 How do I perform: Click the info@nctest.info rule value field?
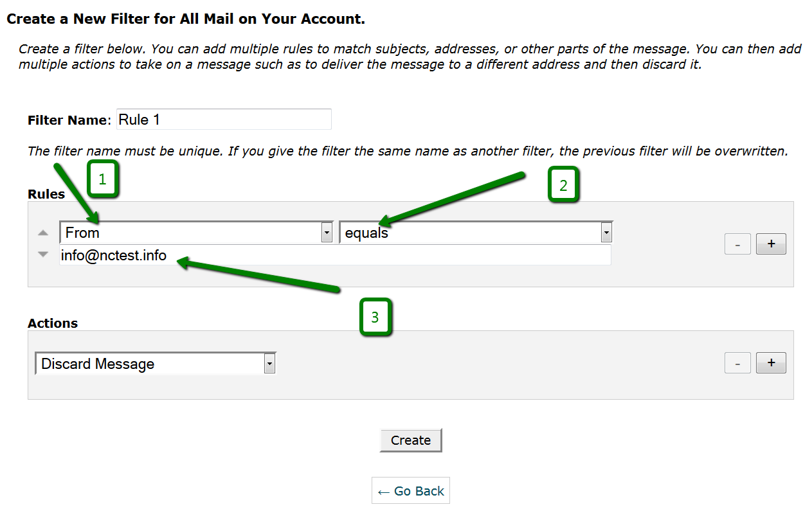335,255
